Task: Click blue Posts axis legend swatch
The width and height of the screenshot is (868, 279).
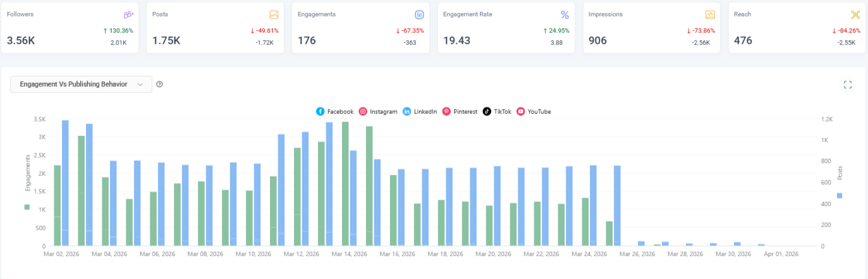Action: pyautogui.click(x=840, y=195)
